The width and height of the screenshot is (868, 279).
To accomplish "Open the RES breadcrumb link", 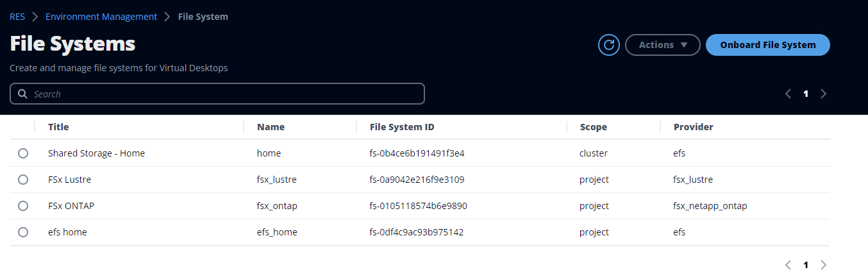I will (17, 17).
